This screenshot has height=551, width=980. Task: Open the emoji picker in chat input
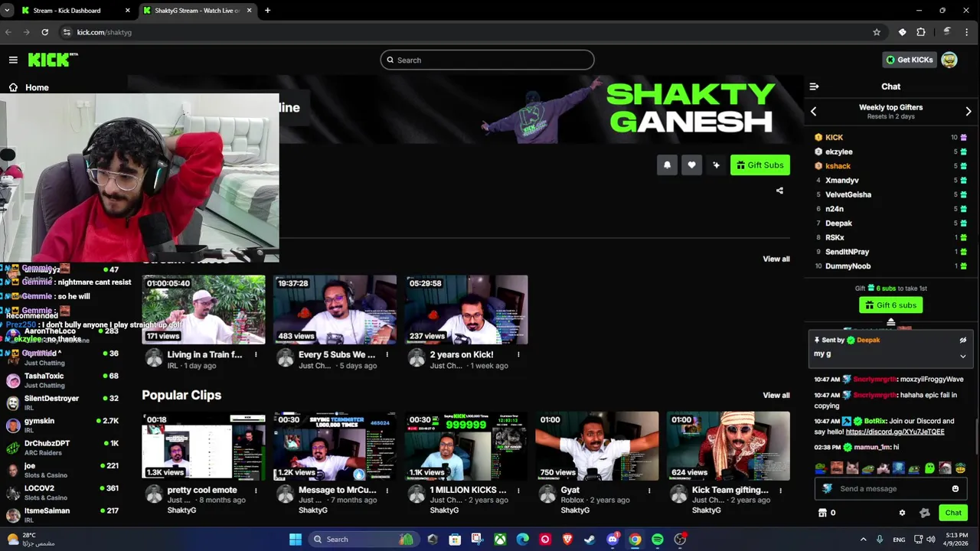[955, 488]
